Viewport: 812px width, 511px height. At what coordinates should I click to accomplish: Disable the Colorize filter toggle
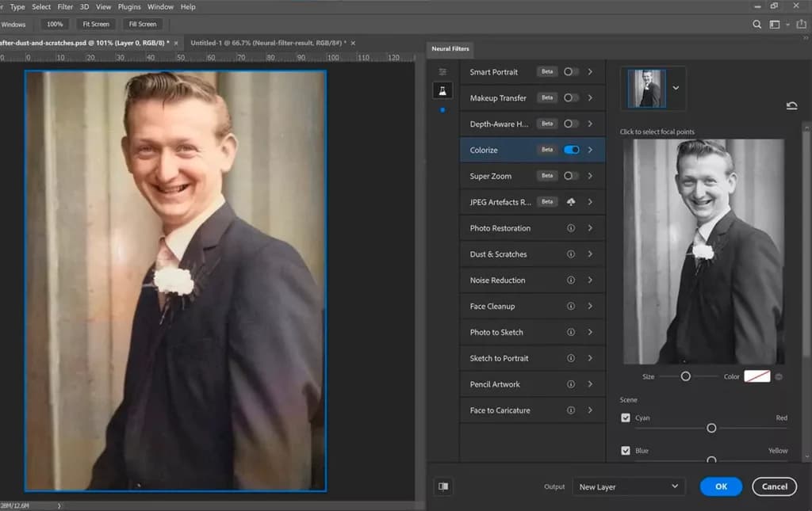pyautogui.click(x=571, y=150)
